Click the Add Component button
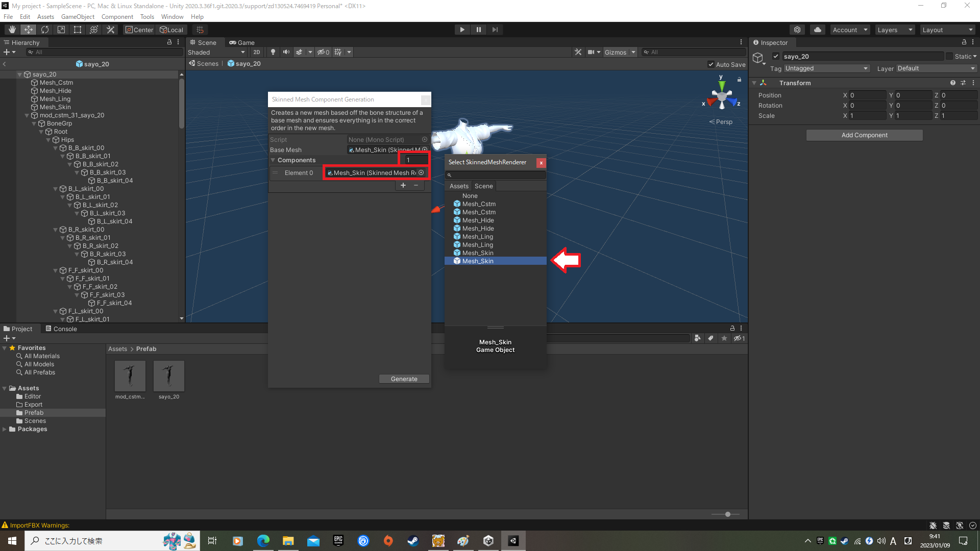Viewport: 980px width, 551px height. (x=865, y=135)
